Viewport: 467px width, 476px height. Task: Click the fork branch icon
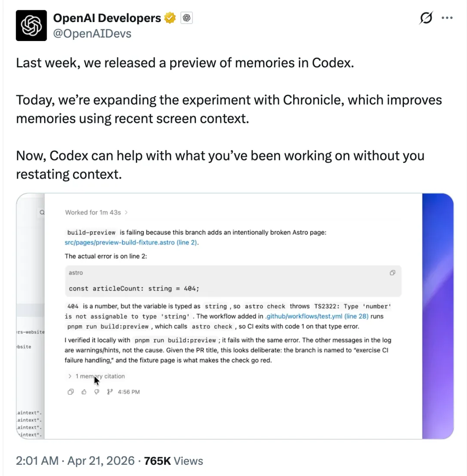pyautogui.click(x=109, y=392)
